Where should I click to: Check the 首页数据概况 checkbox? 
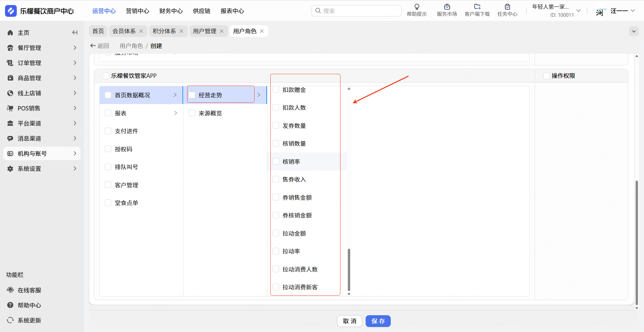tap(108, 95)
